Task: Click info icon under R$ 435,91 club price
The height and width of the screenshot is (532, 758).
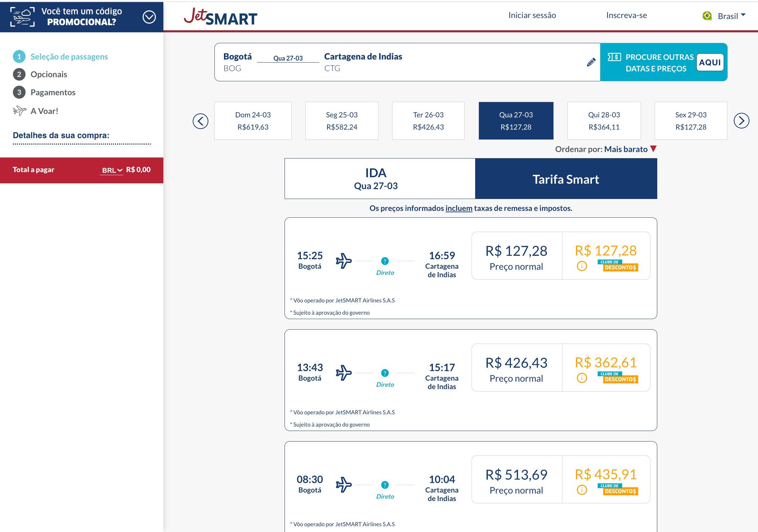Action: [582, 490]
